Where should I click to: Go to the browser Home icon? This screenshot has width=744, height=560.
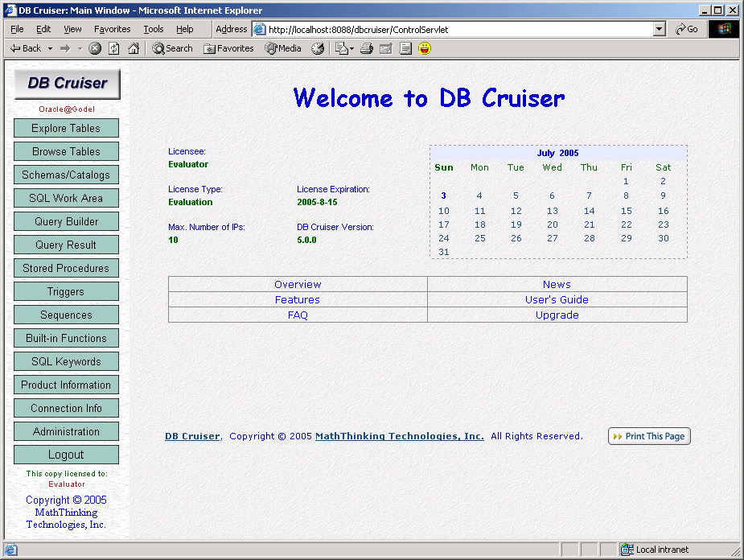pyautogui.click(x=134, y=48)
